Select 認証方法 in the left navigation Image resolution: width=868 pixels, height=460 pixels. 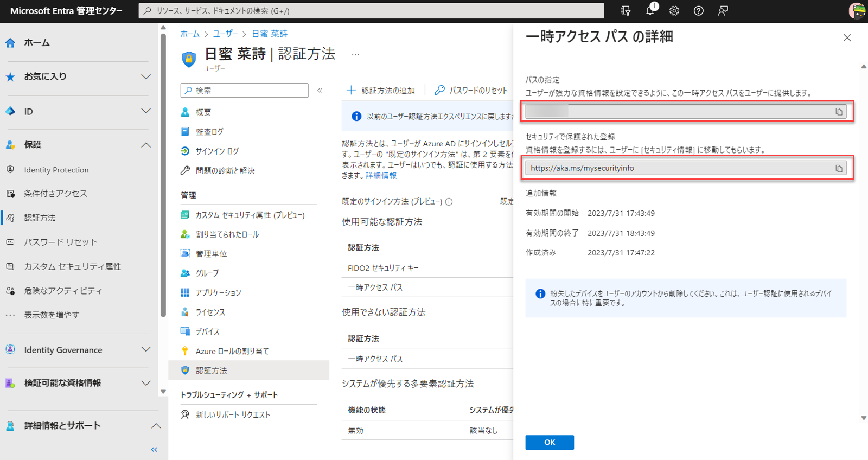click(x=40, y=218)
